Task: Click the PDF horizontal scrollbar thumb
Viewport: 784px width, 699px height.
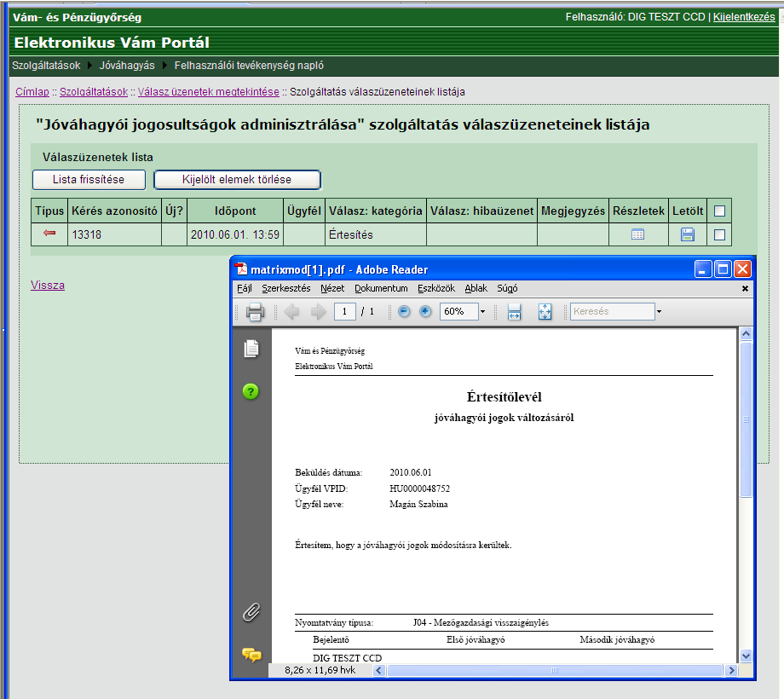Action: (x=555, y=671)
